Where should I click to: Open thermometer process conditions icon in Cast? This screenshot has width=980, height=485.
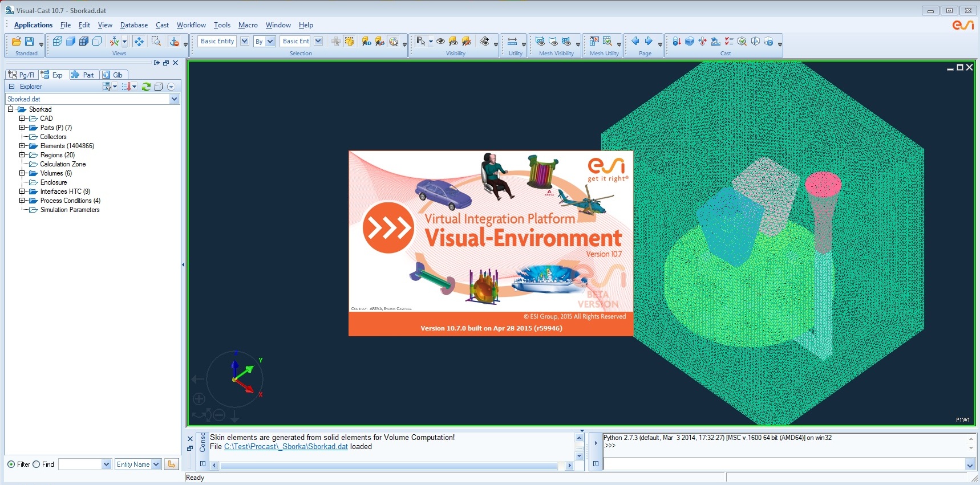703,41
